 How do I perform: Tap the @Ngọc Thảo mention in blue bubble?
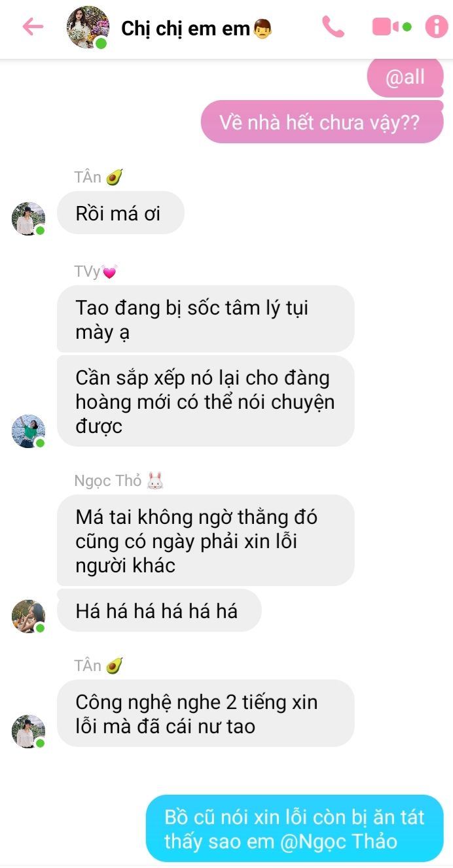click(338, 841)
